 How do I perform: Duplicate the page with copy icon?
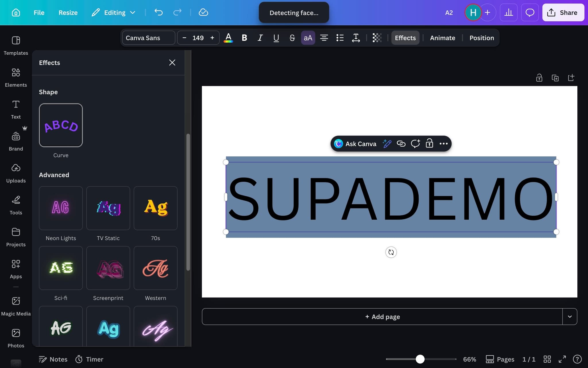click(x=555, y=78)
